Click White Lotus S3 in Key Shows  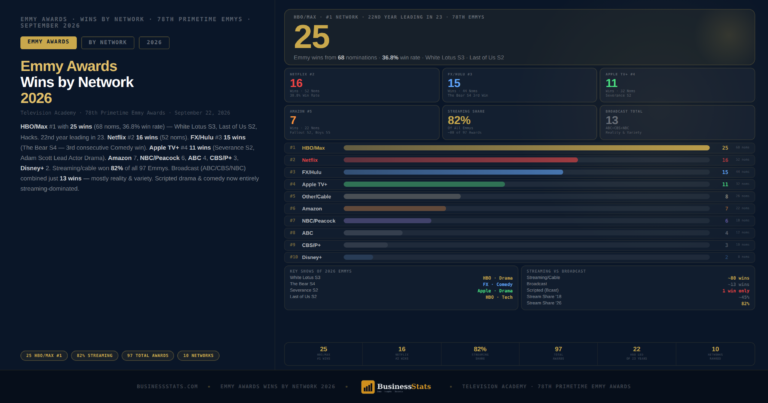(305, 278)
